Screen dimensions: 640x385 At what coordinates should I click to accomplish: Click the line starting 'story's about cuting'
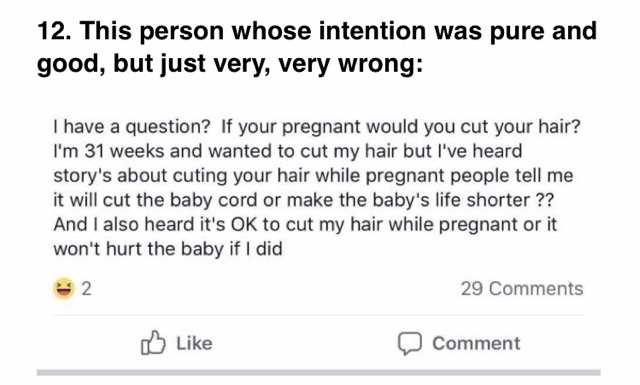coord(313,176)
